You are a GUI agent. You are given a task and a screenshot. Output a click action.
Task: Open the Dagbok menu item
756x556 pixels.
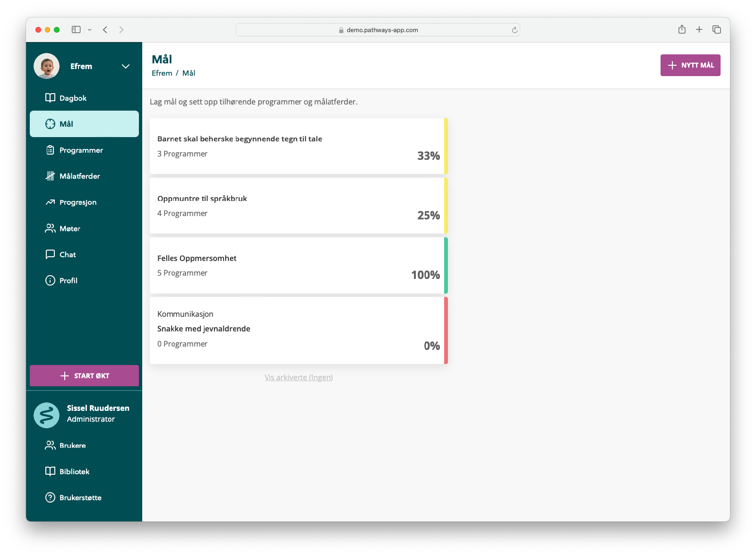point(84,98)
